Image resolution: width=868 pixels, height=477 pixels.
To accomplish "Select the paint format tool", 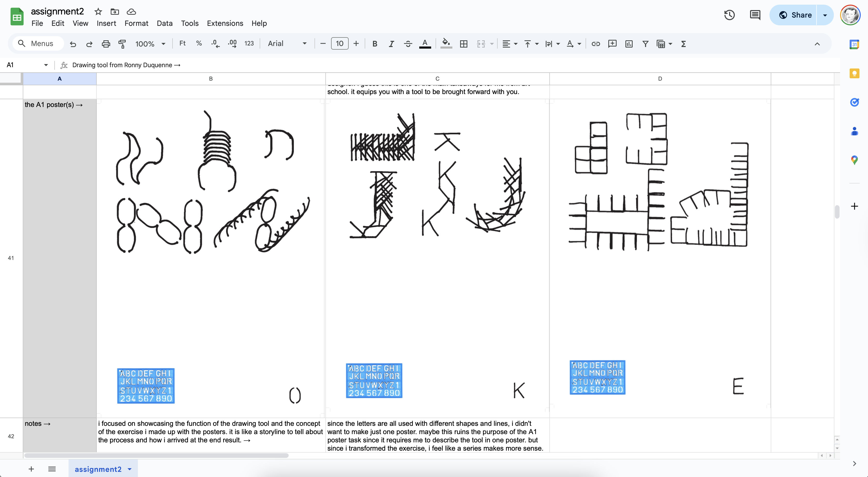I will click(x=122, y=44).
